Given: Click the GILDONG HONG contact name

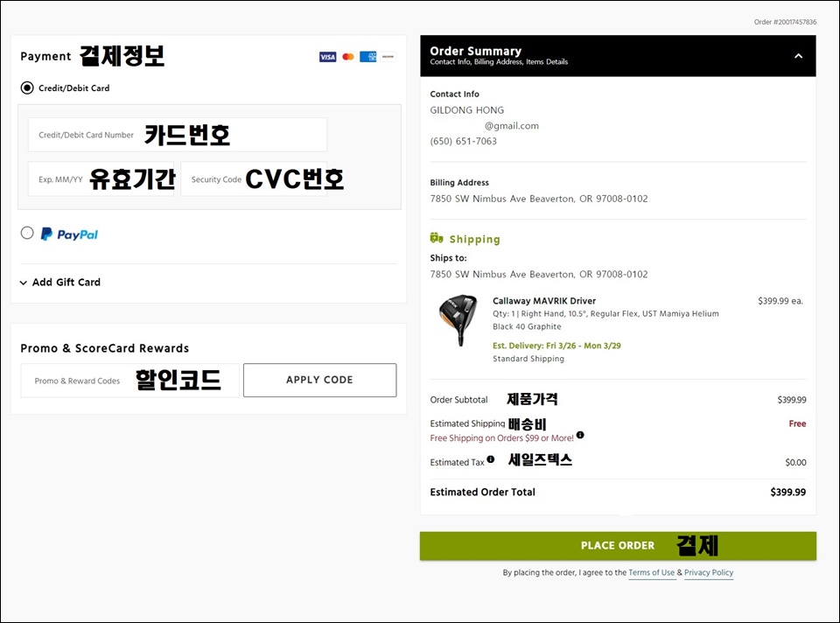Looking at the screenshot, I should (466, 110).
